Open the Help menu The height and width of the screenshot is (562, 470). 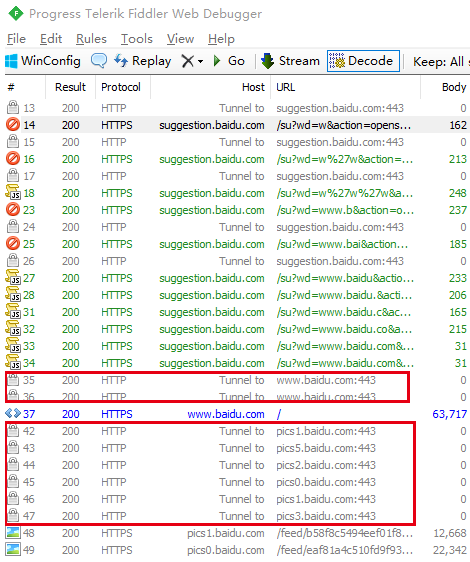221,39
